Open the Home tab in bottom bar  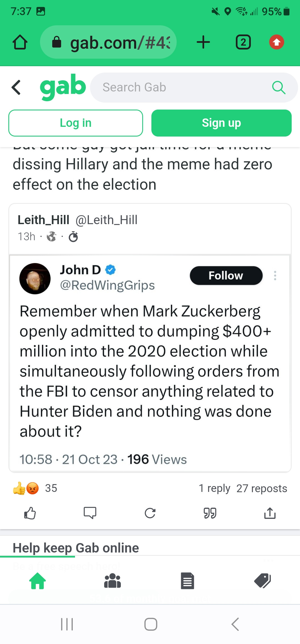point(37,581)
